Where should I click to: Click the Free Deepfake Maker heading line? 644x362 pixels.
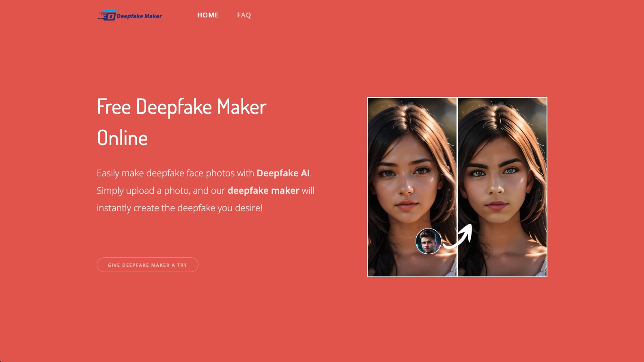click(x=181, y=107)
